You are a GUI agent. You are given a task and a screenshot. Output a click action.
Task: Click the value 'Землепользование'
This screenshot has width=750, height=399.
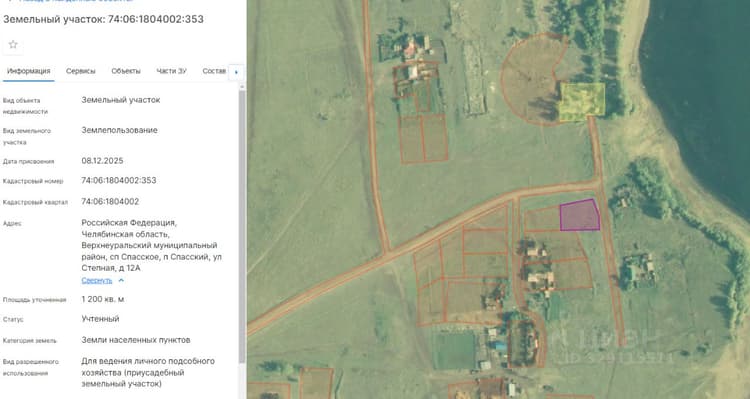click(x=119, y=130)
